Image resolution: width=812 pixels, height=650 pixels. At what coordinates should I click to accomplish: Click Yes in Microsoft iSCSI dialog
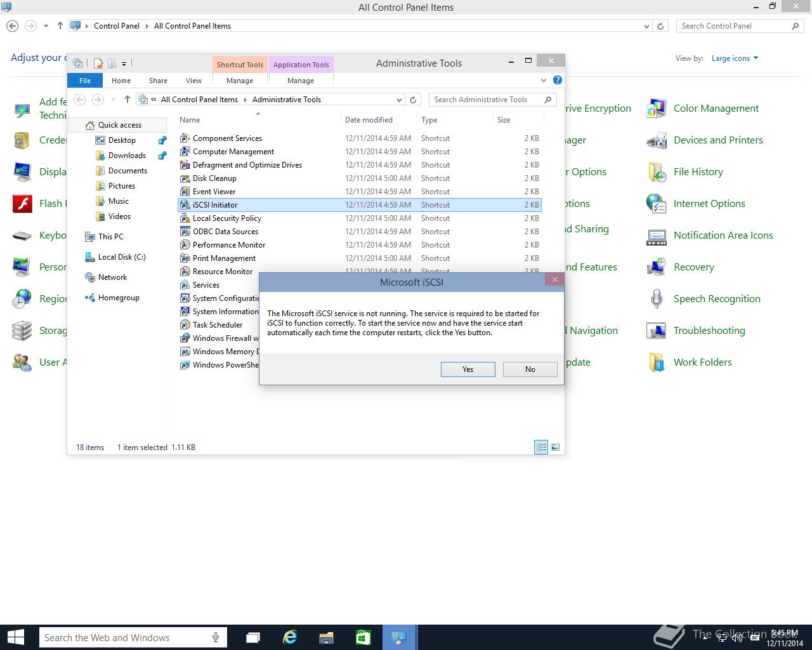coord(468,369)
